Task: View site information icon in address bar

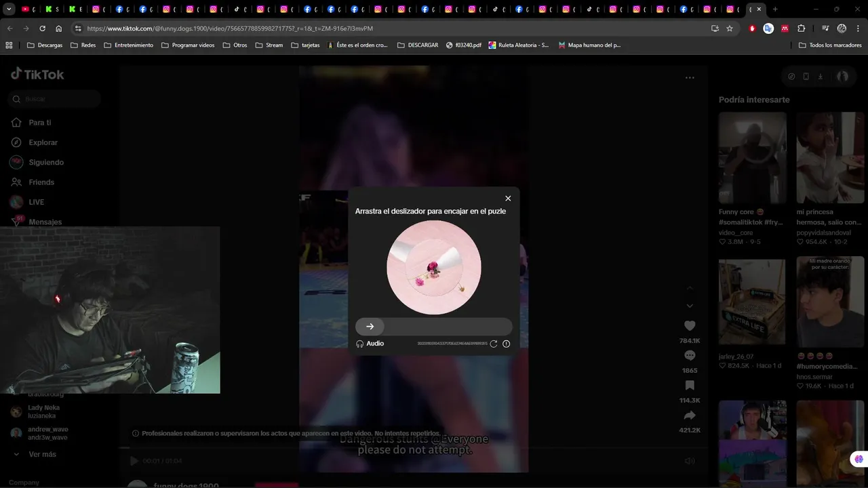Action: click(x=78, y=28)
